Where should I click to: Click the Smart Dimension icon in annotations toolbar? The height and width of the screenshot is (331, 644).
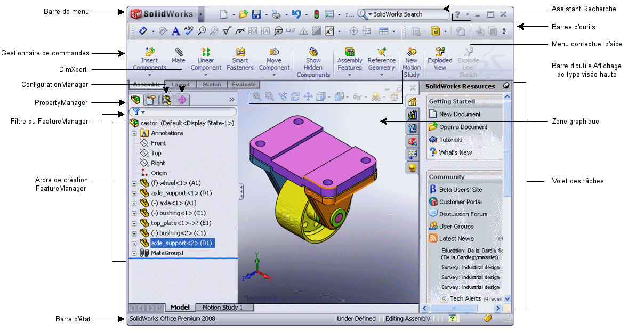(x=143, y=31)
